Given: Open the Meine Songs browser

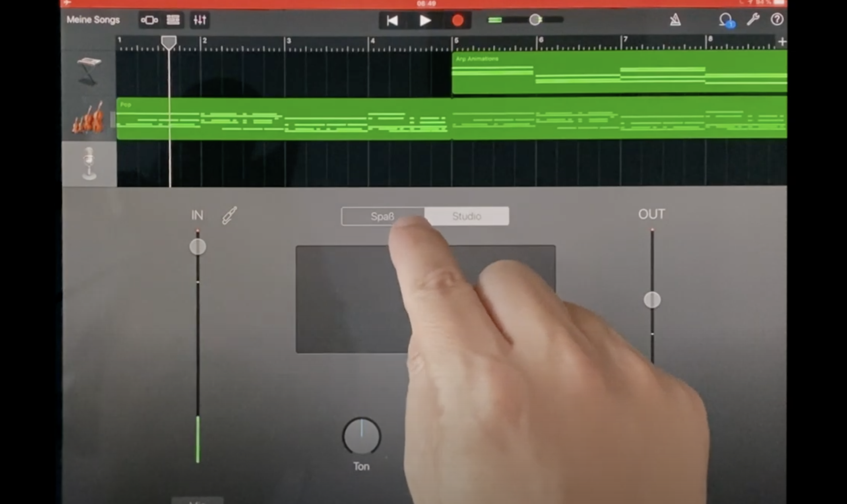Looking at the screenshot, I should (x=93, y=20).
